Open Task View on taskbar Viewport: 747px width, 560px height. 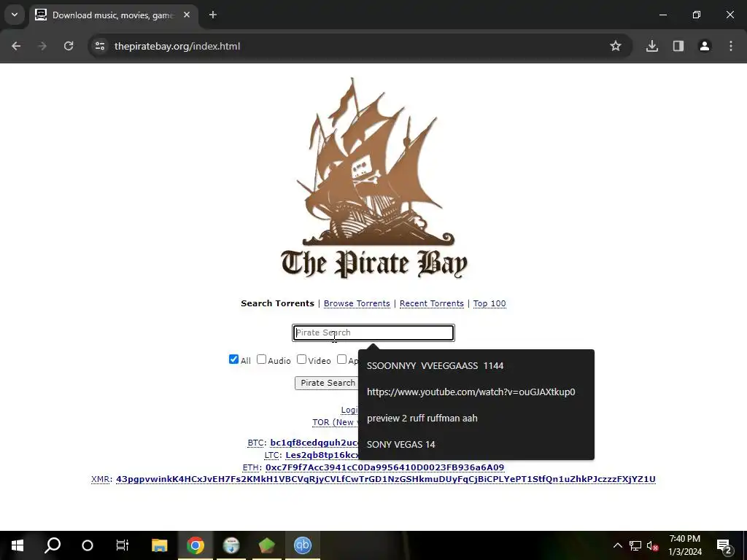pos(123,545)
